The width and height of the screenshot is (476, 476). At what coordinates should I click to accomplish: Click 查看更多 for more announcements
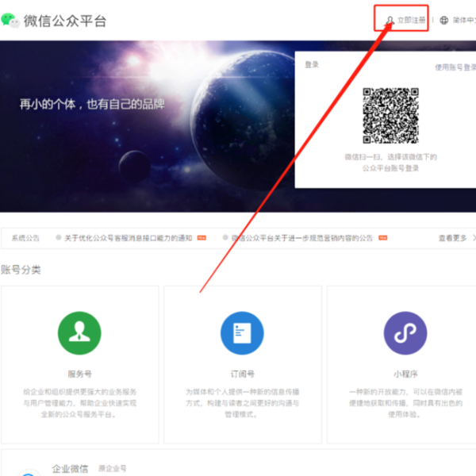point(452,238)
